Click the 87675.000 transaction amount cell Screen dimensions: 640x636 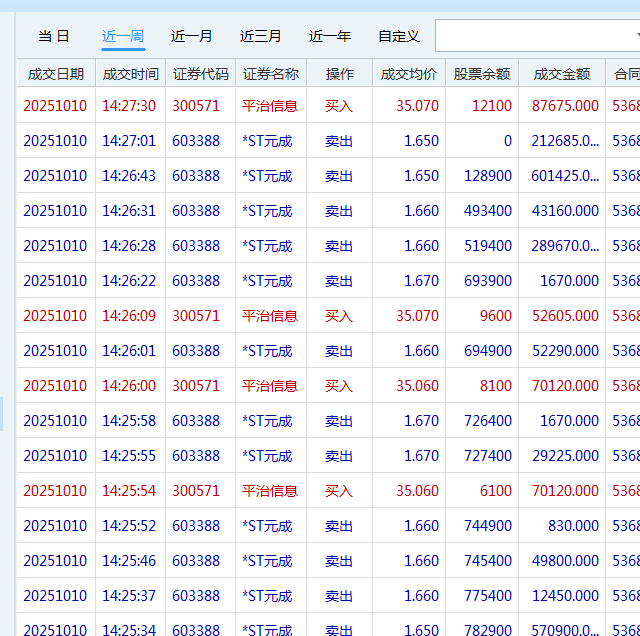565,106
